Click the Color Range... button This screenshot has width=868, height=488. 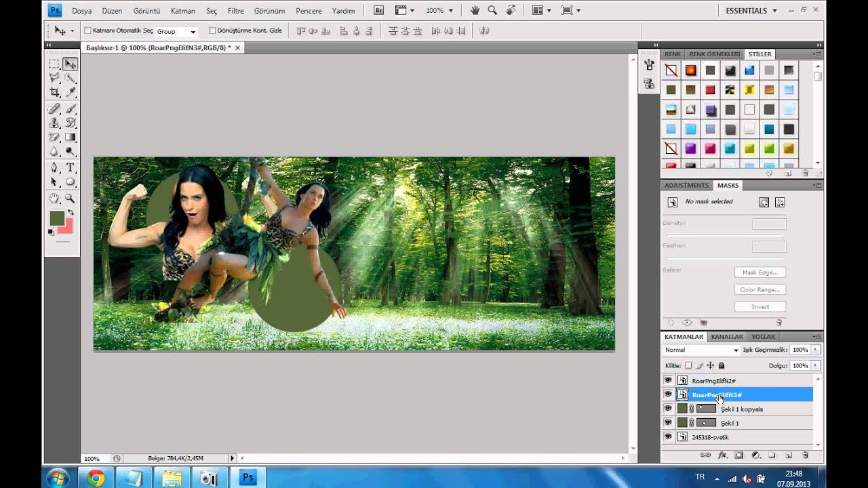tap(760, 289)
